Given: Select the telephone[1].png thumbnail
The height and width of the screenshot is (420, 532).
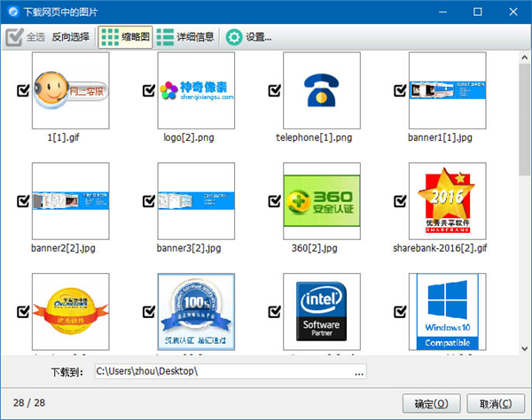Looking at the screenshot, I should 321,90.
